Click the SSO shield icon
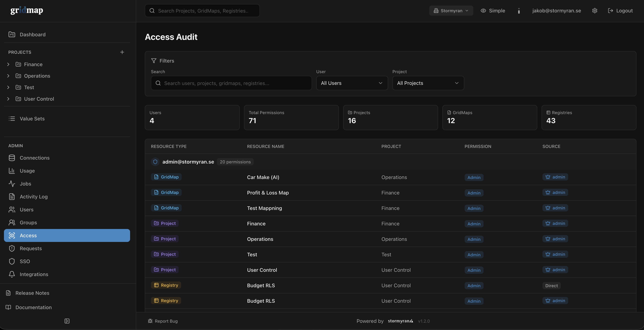644x330 pixels. (x=12, y=261)
